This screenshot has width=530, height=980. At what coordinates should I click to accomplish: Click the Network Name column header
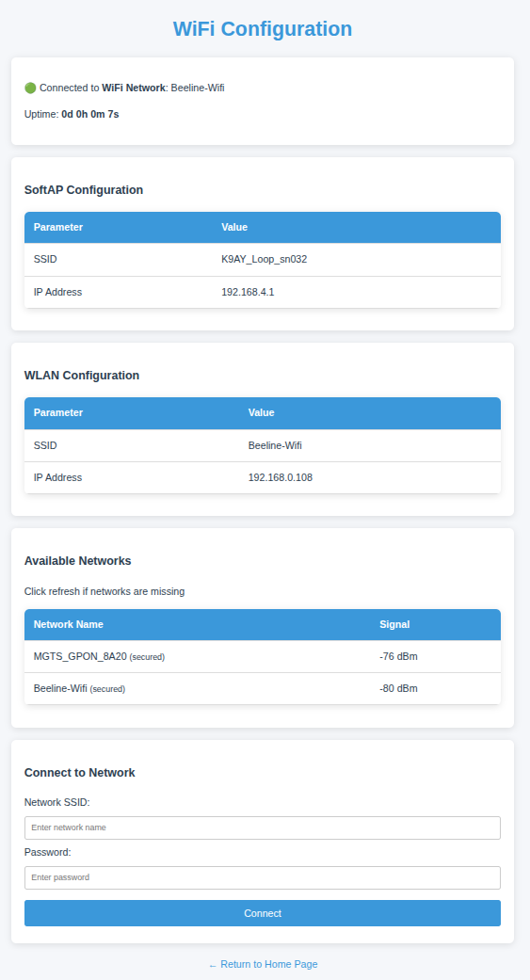coord(68,624)
